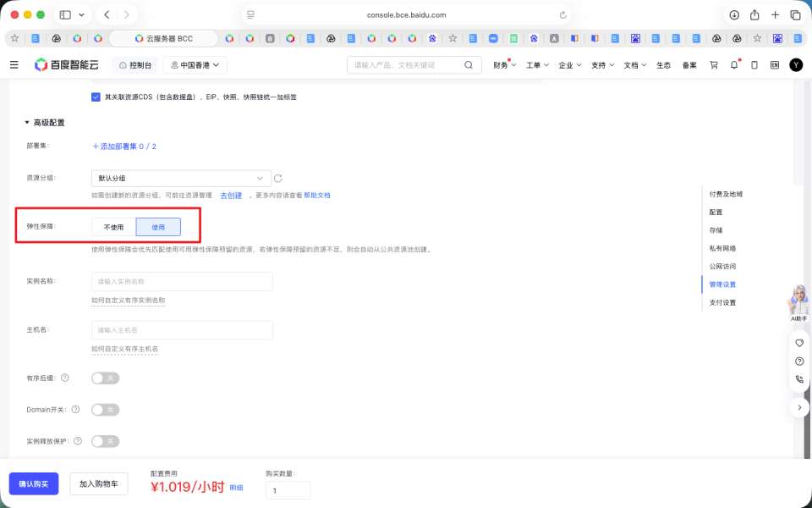The image size is (812, 508).
Task: Open 控制台 console button
Action: 135,65
